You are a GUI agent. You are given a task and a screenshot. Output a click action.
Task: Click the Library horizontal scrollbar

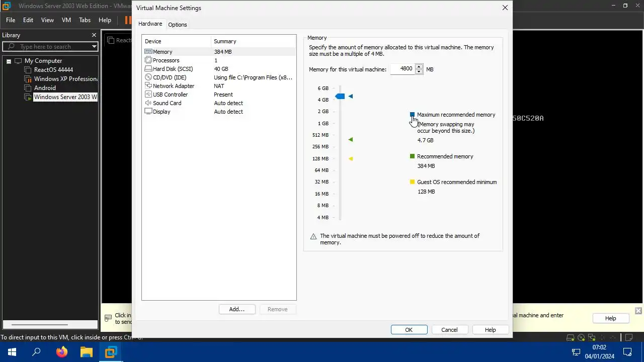coord(50,325)
